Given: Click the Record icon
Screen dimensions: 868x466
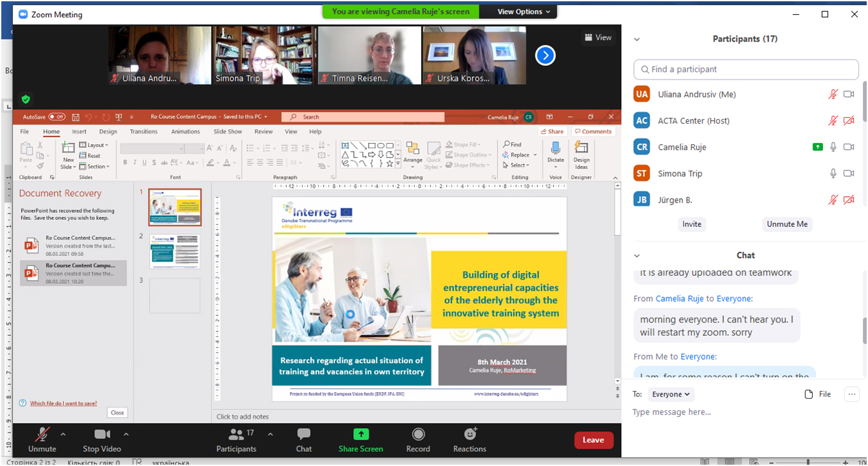Looking at the screenshot, I should coord(418,435).
